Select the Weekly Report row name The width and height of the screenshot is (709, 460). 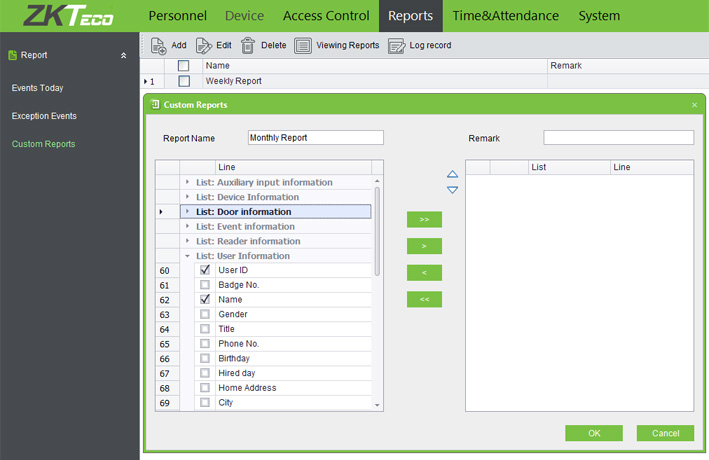tap(233, 81)
